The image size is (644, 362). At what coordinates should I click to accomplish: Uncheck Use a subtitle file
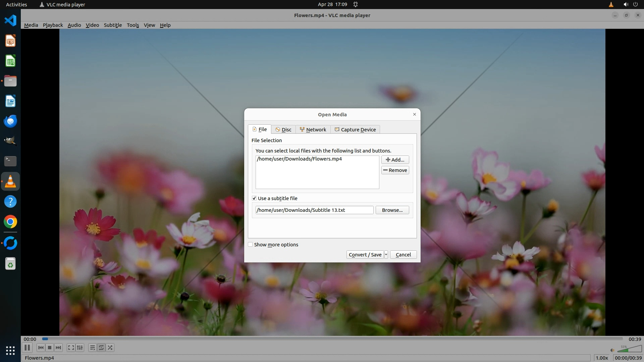(254, 198)
